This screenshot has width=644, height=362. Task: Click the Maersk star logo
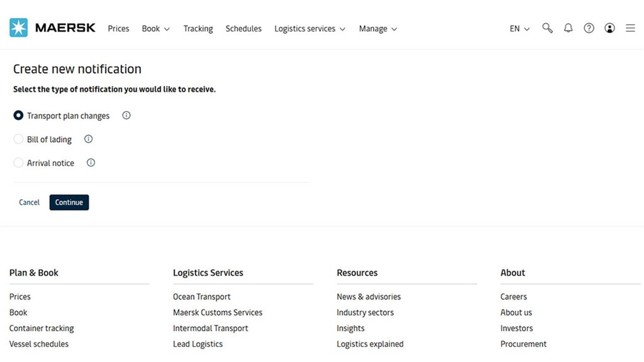pyautogui.click(x=18, y=27)
